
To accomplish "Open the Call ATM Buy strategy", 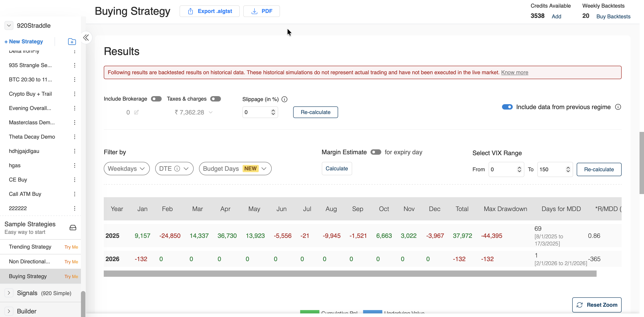I will pos(25,194).
